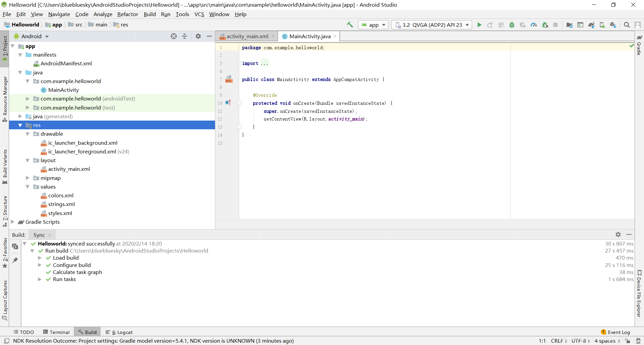Expand the Load build node
The width and height of the screenshot is (644, 345).
pyautogui.click(x=40, y=258)
